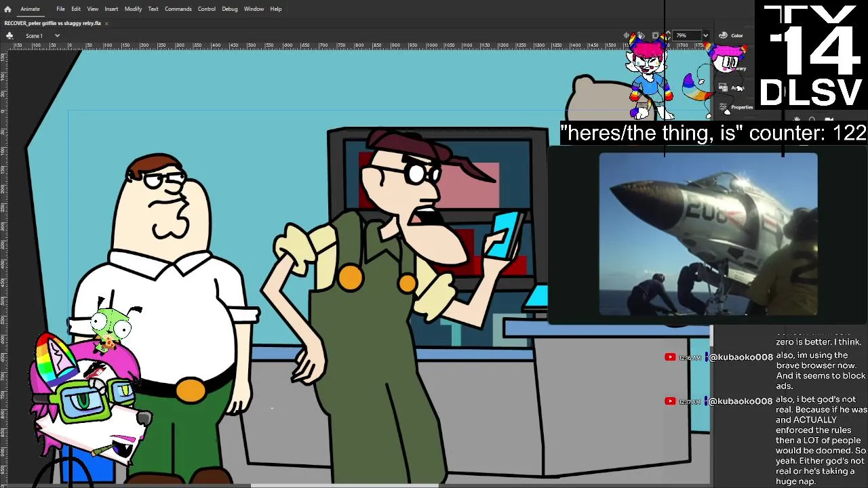Open the Help menu
Image resolution: width=868 pixels, height=488 pixels.
(x=276, y=9)
